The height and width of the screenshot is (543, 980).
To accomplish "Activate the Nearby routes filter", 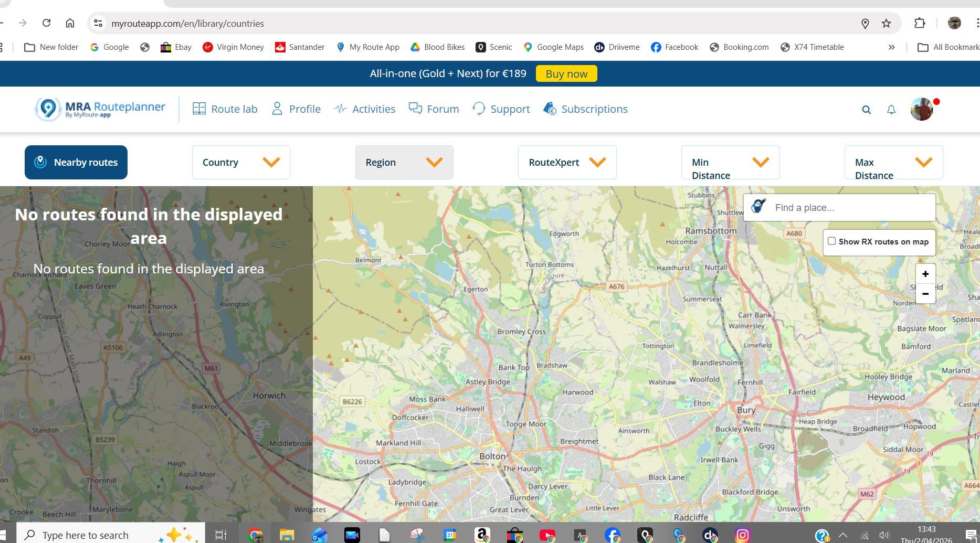I will [76, 162].
